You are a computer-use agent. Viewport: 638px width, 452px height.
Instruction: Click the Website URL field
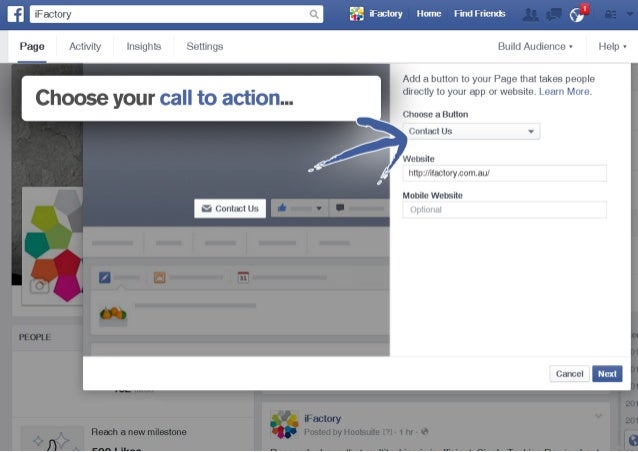(x=505, y=173)
